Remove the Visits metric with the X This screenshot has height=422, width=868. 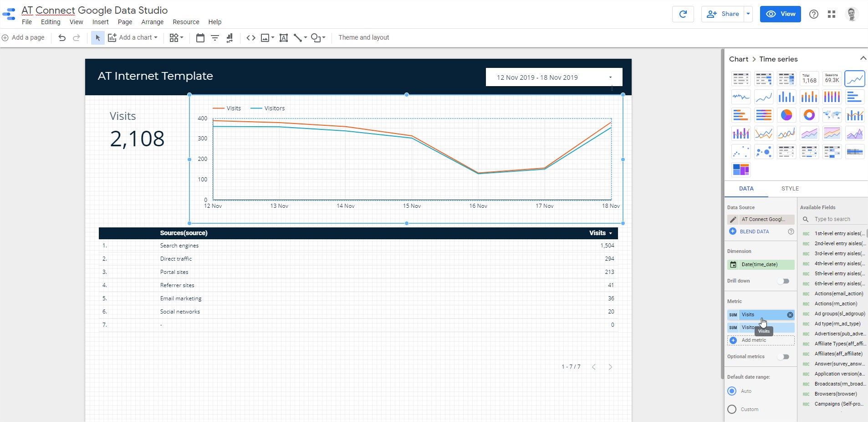click(790, 315)
